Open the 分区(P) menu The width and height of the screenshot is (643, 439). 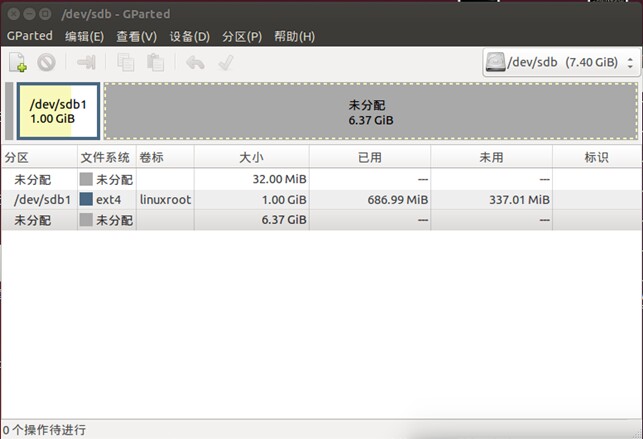coord(241,36)
